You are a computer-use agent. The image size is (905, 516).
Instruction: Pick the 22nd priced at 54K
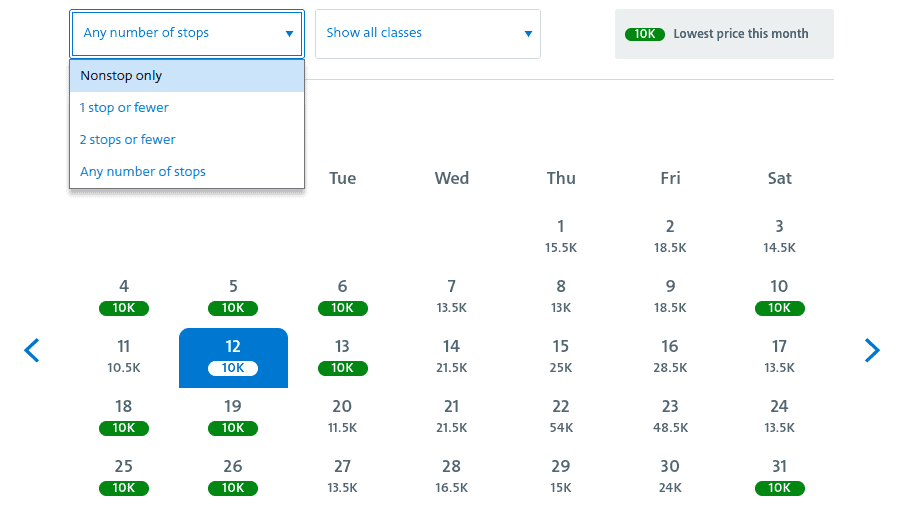561,416
